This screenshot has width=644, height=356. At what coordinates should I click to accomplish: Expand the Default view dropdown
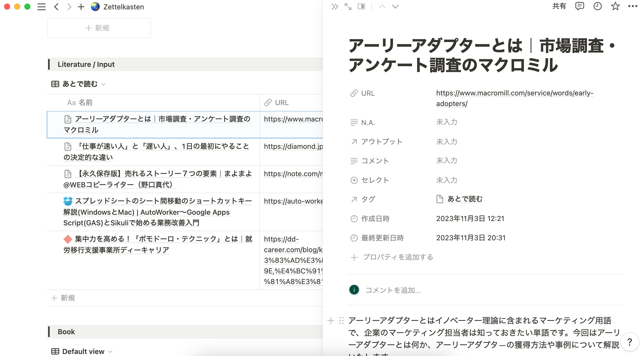point(110,351)
